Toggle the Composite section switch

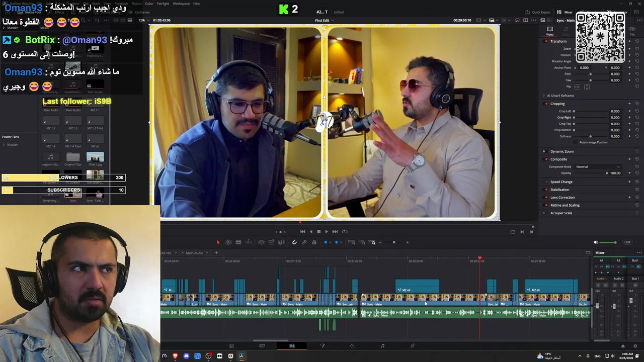[x=546, y=159]
